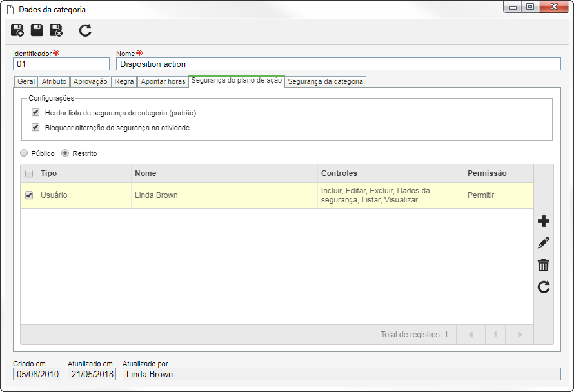Image resolution: width=574 pixels, height=392 pixels.
Task: Sort by the Nome column header
Action: (x=224, y=173)
